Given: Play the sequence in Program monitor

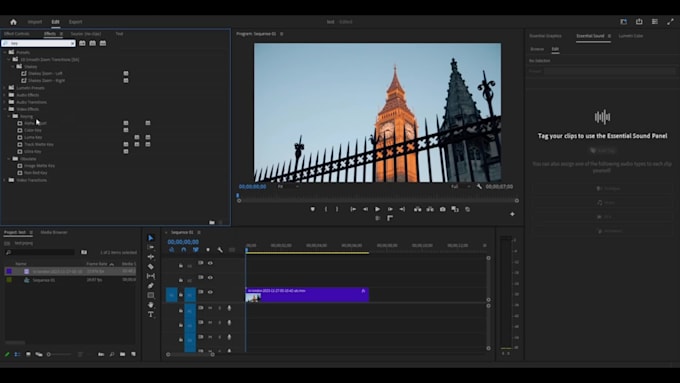Looking at the screenshot, I should (378, 209).
